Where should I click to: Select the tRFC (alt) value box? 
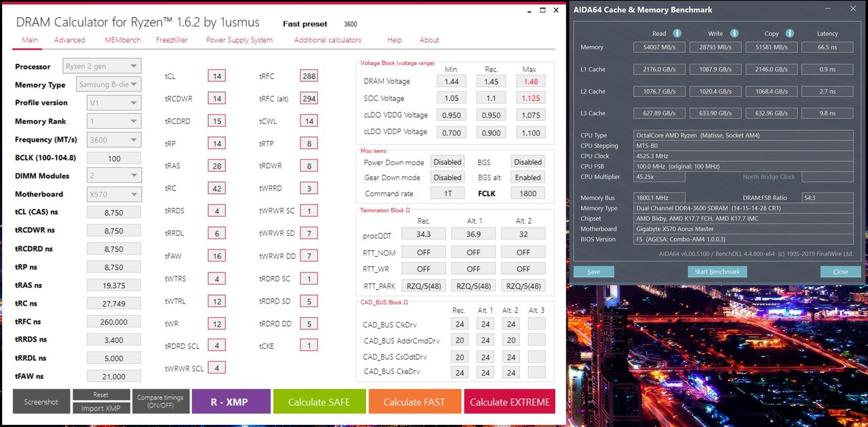coord(309,98)
